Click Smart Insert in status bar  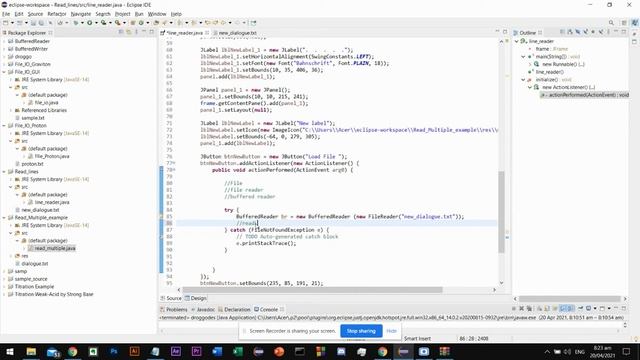point(417,339)
